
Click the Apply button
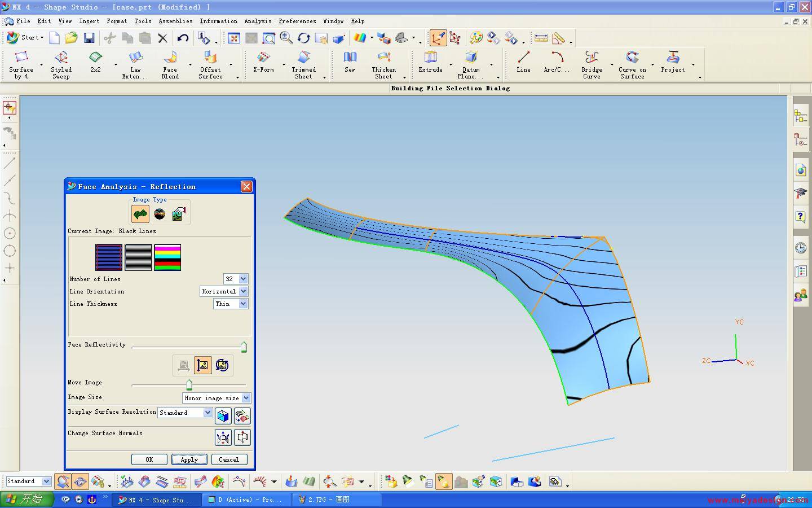(189, 459)
